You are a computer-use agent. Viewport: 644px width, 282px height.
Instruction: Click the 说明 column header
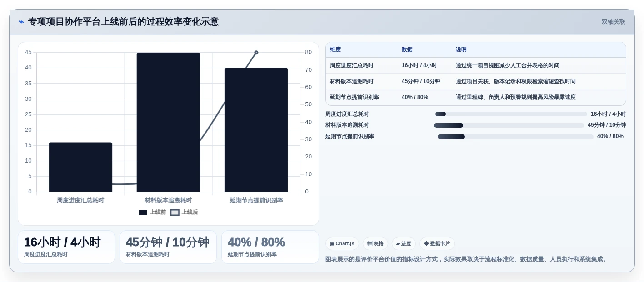click(x=461, y=50)
